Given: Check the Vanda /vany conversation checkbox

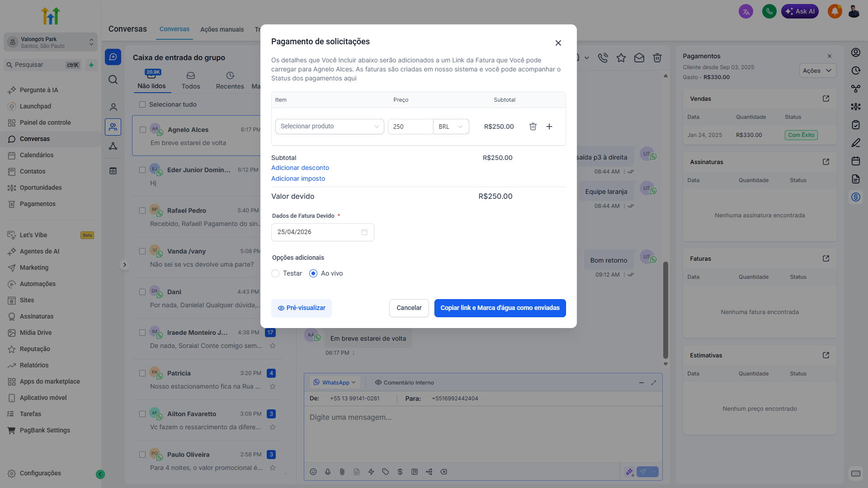Looking at the screenshot, I should pos(142,251).
